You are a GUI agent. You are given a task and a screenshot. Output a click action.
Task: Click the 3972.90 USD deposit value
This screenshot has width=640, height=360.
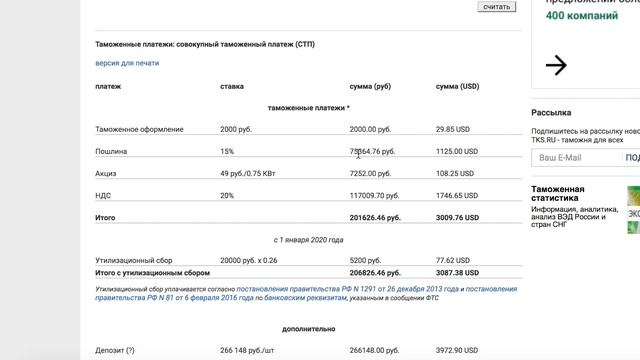point(457,350)
